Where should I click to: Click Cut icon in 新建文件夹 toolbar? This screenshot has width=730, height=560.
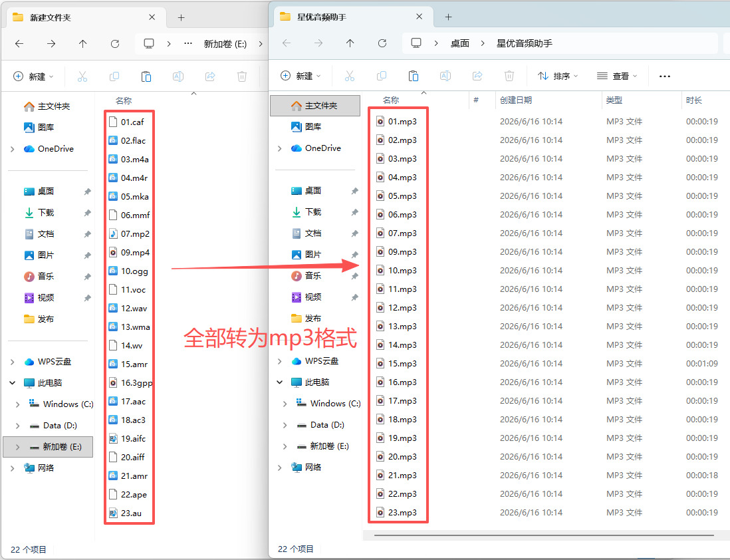82,76
